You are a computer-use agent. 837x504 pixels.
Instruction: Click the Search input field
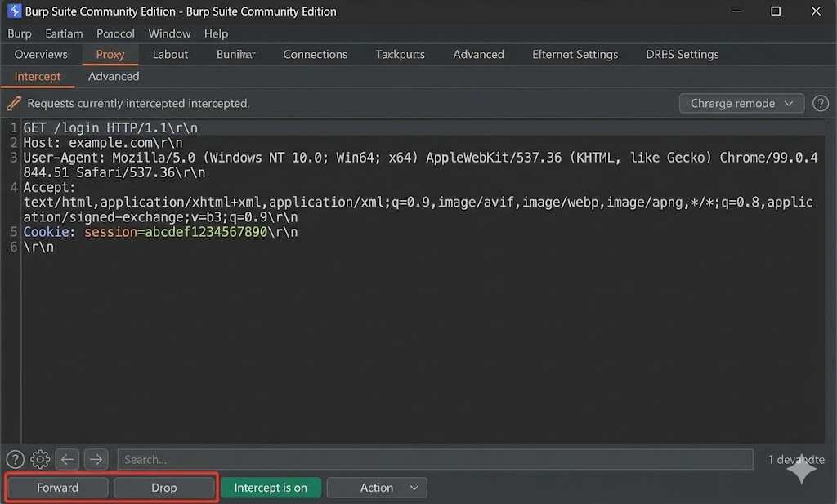pos(434,459)
